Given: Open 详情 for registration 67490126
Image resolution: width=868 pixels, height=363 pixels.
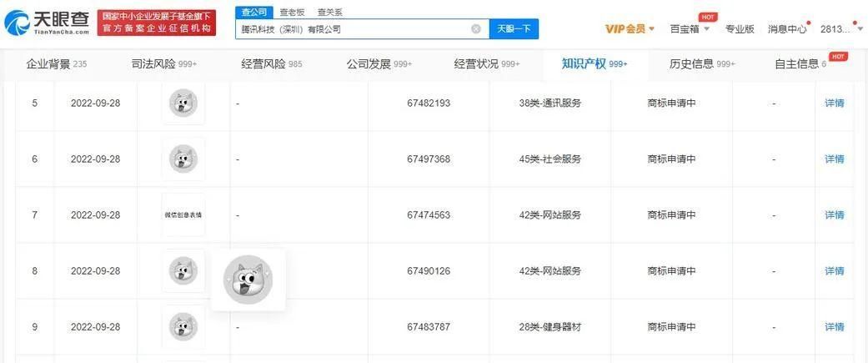Looking at the screenshot, I should tap(835, 271).
